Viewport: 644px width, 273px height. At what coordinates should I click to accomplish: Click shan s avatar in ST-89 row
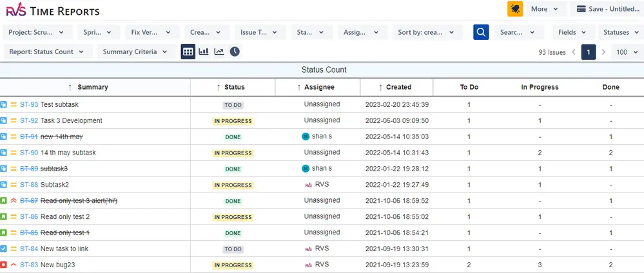pyautogui.click(x=306, y=168)
